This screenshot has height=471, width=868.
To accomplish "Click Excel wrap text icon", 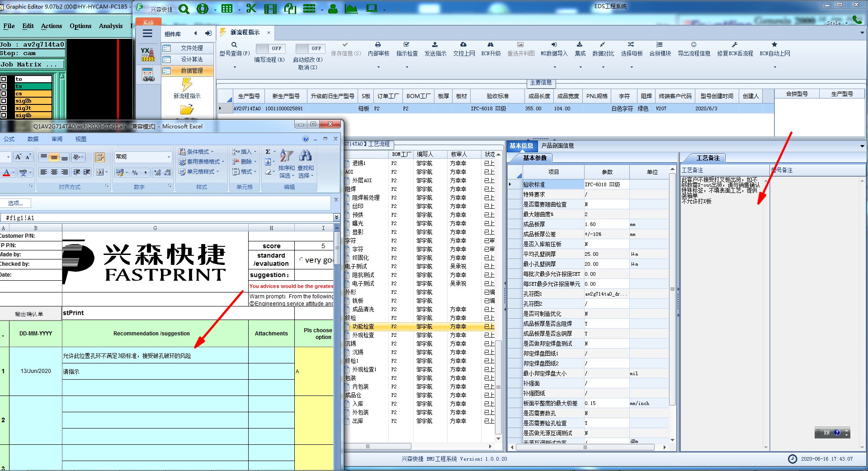I will click(100, 157).
